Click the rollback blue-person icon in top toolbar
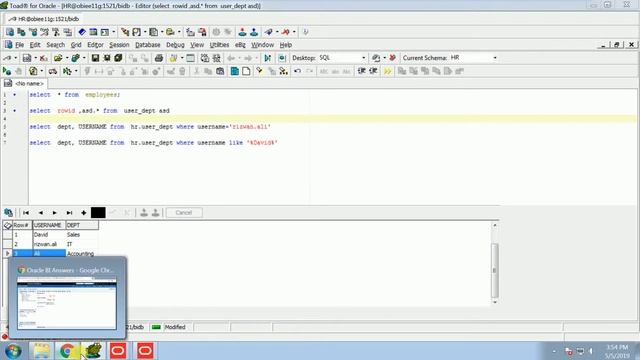The width and height of the screenshot is (640, 360). [x=254, y=32]
